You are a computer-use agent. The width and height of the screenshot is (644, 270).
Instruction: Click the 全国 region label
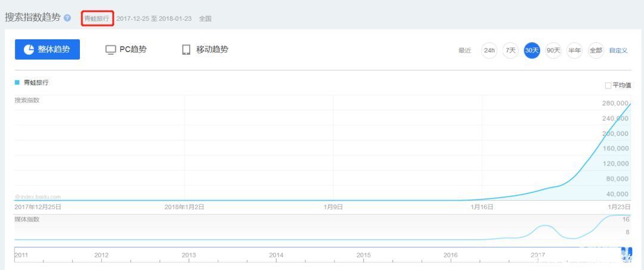click(205, 18)
